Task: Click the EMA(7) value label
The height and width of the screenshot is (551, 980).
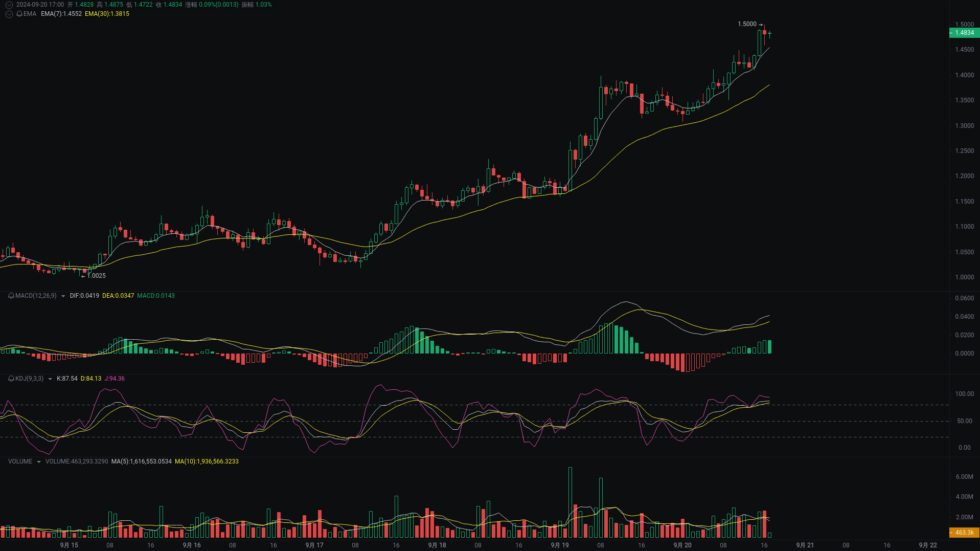Action: tap(61, 14)
